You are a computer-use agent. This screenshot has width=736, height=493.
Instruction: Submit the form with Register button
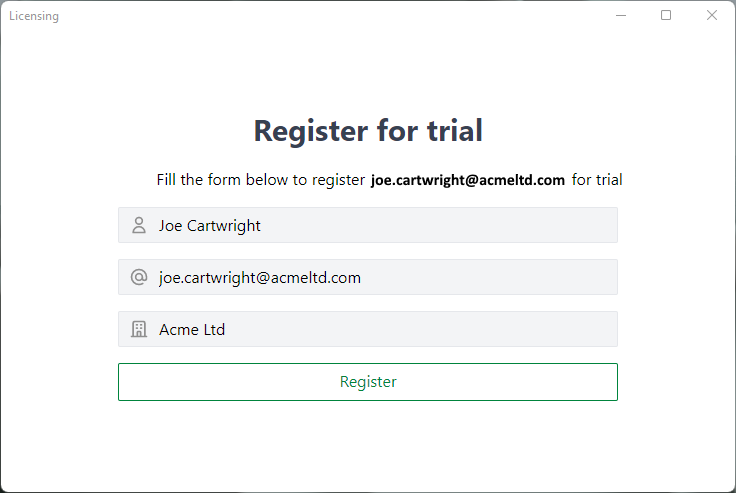[x=368, y=382]
